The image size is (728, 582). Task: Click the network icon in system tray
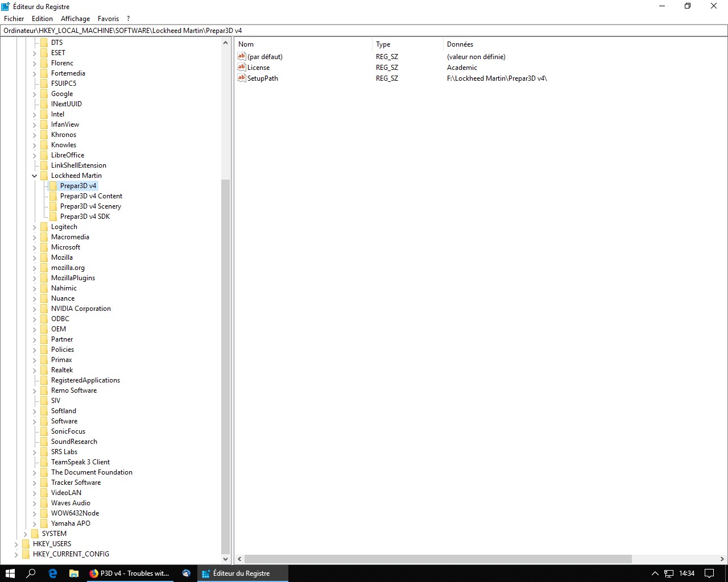click(x=669, y=573)
